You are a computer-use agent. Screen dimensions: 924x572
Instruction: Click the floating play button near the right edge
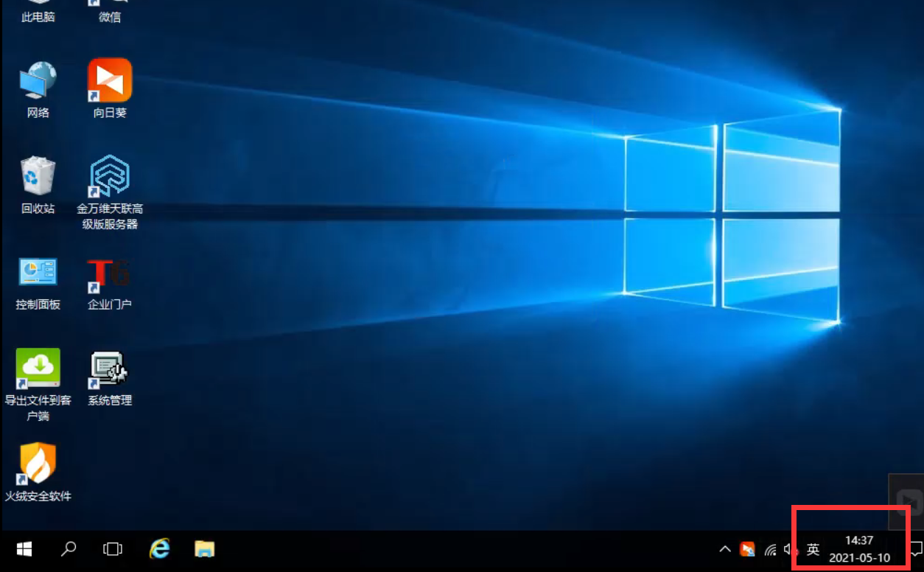click(910, 501)
